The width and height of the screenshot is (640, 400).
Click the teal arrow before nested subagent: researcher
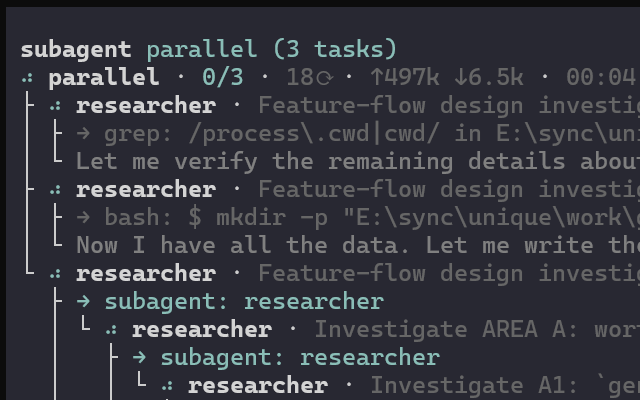pyautogui.click(x=139, y=358)
